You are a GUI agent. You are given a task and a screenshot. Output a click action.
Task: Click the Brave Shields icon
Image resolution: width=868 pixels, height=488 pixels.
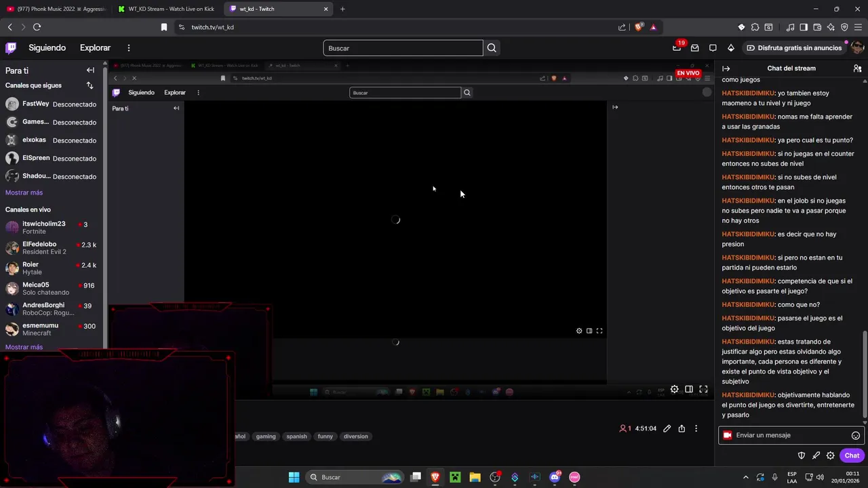(x=639, y=27)
